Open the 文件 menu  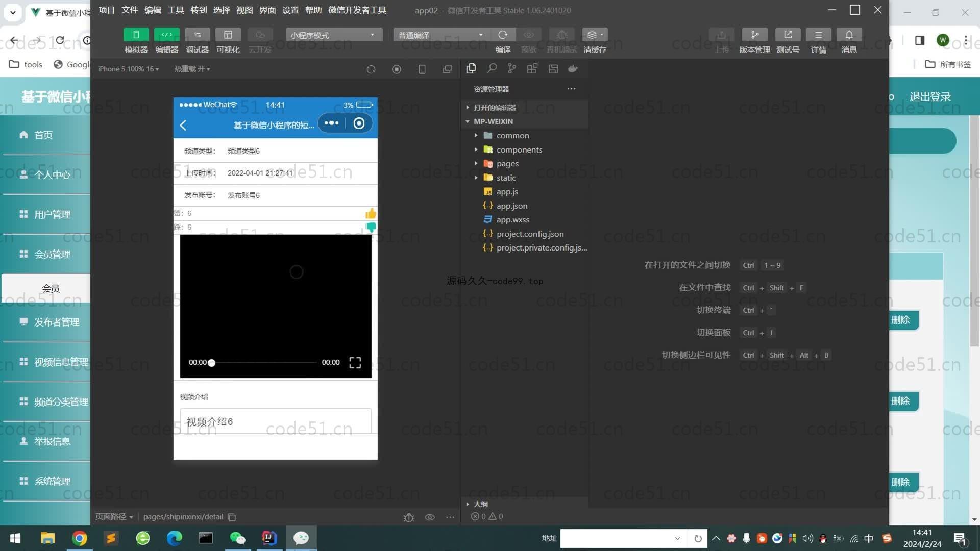[x=130, y=10]
